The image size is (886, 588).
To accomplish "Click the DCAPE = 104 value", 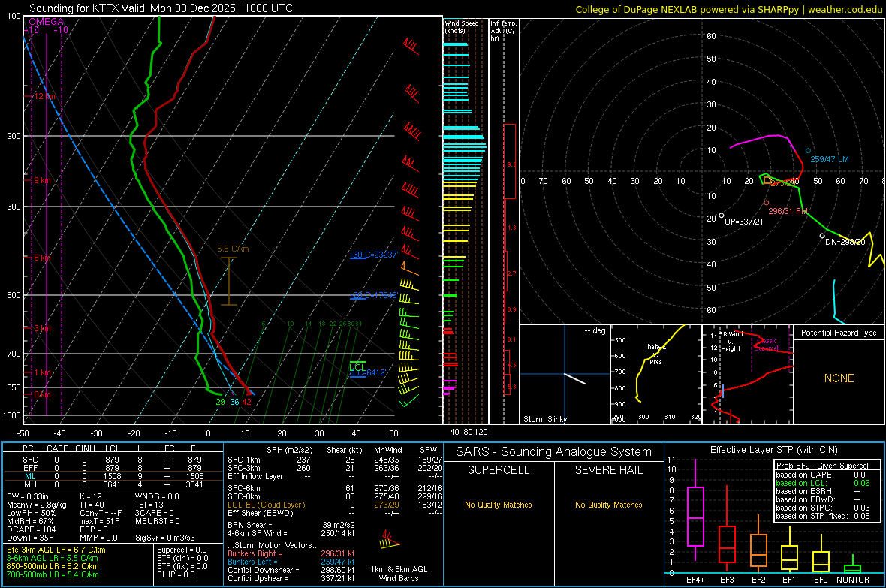I will tap(31, 529).
